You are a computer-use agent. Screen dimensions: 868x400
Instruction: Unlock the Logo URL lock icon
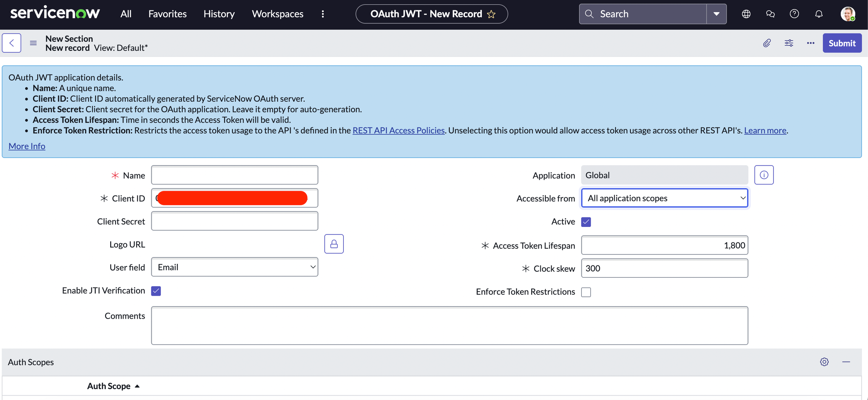(x=334, y=244)
